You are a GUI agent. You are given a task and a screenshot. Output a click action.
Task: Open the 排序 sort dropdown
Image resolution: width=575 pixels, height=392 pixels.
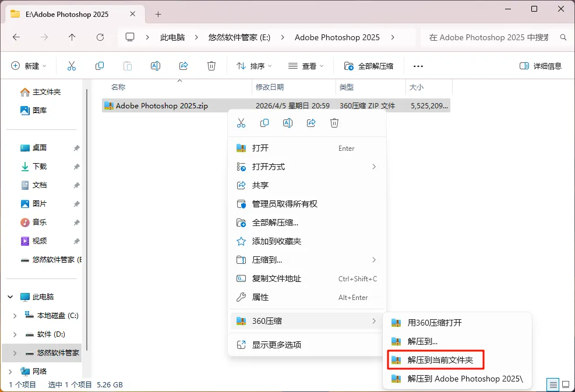pos(254,66)
